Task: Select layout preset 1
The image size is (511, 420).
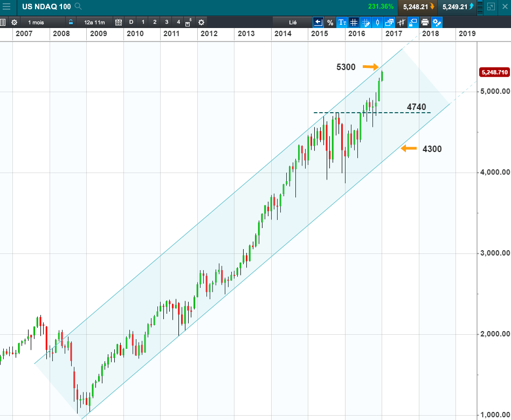Action: pos(143,22)
